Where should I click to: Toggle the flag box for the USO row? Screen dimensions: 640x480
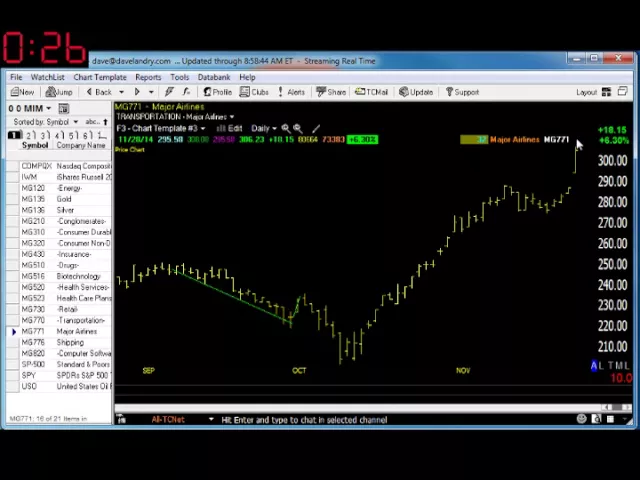click(x=13, y=387)
